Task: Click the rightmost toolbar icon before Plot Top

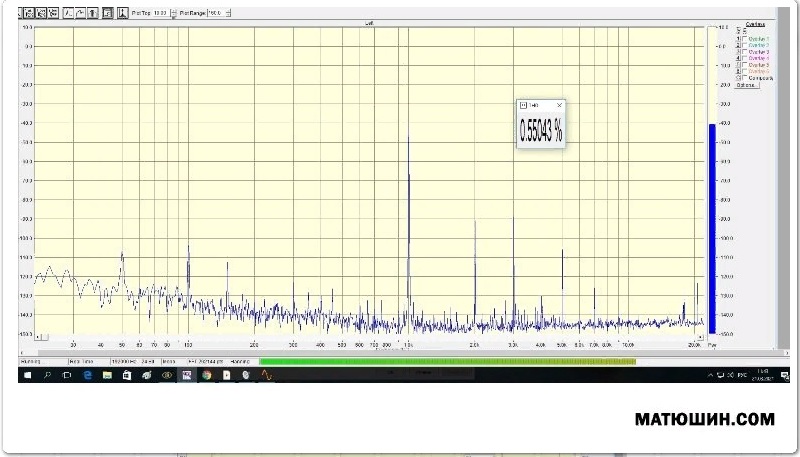Action: click(x=121, y=14)
